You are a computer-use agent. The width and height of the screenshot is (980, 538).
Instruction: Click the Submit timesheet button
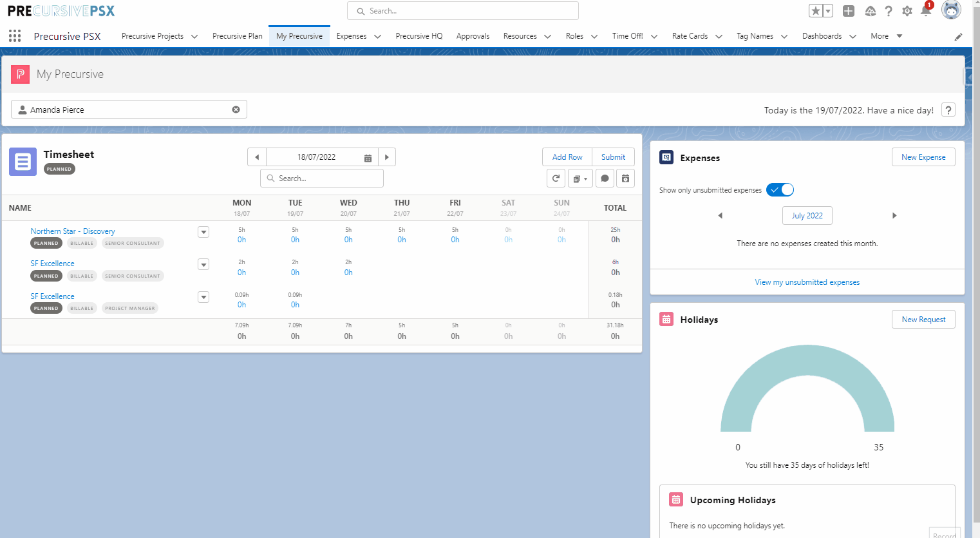click(x=613, y=157)
